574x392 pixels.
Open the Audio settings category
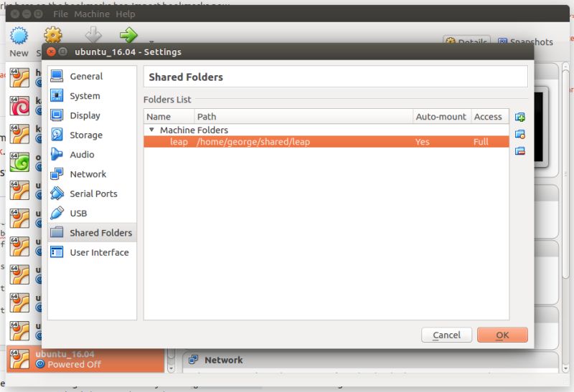tap(92, 154)
